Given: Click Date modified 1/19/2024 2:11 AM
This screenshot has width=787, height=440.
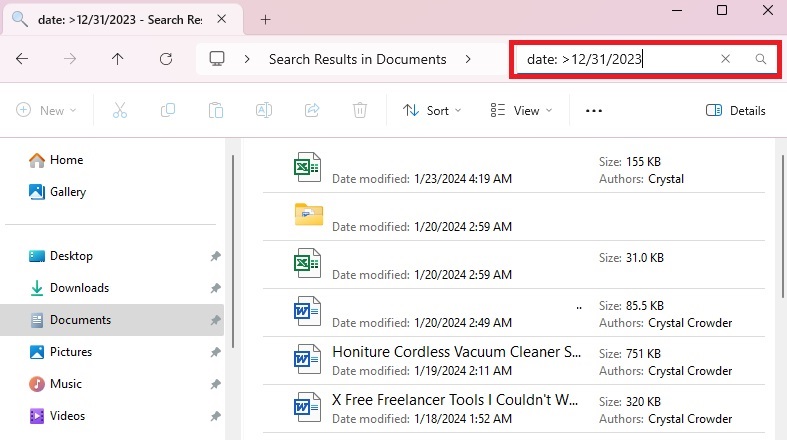Looking at the screenshot, I should [422, 371].
